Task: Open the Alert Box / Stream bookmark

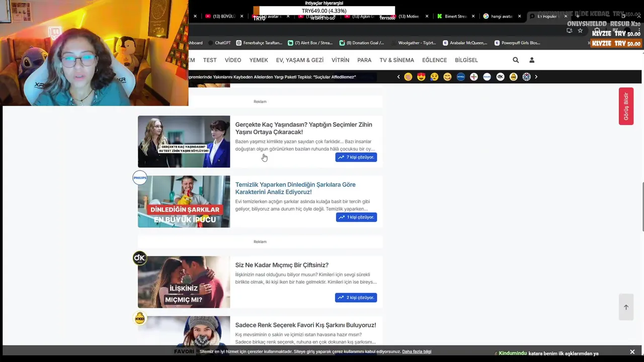Action: 310,43
